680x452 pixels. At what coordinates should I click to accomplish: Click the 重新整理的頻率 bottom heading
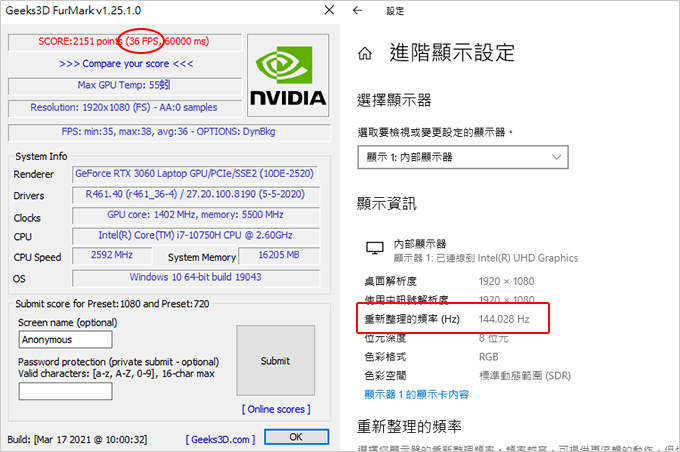point(409,426)
